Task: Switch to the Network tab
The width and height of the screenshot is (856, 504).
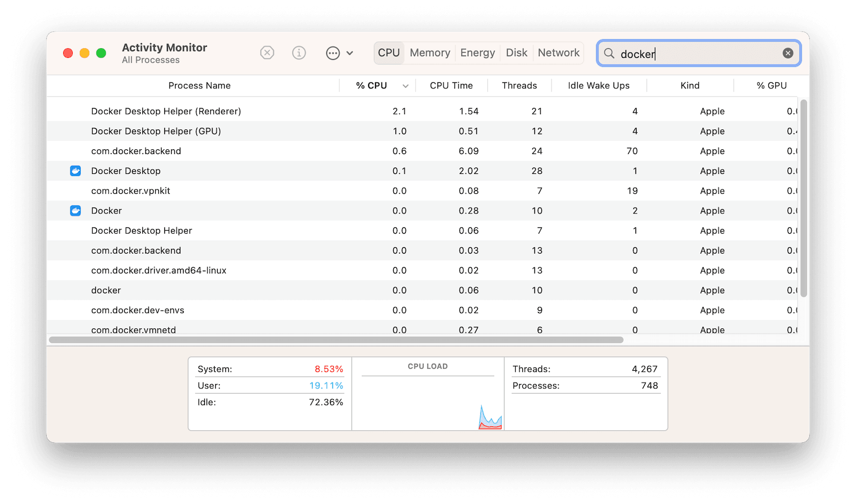Action: tap(558, 52)
